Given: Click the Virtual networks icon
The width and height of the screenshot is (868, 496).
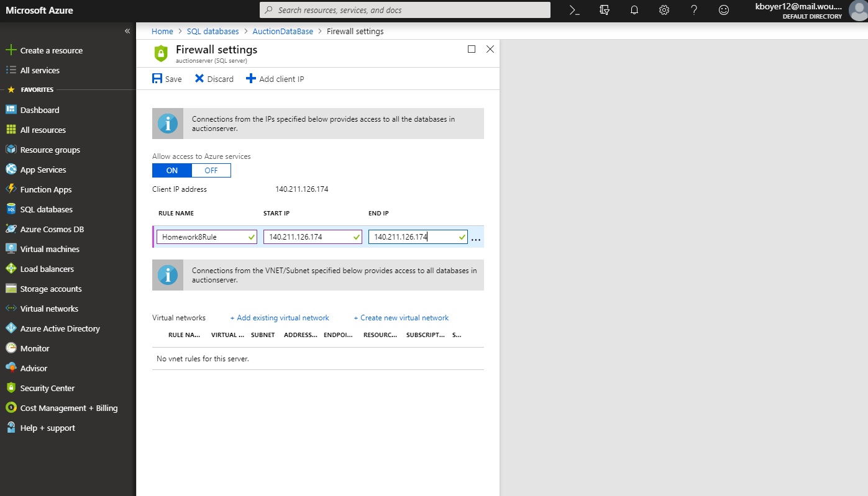Looking at the screenshot, I should (x=11, y=309).
